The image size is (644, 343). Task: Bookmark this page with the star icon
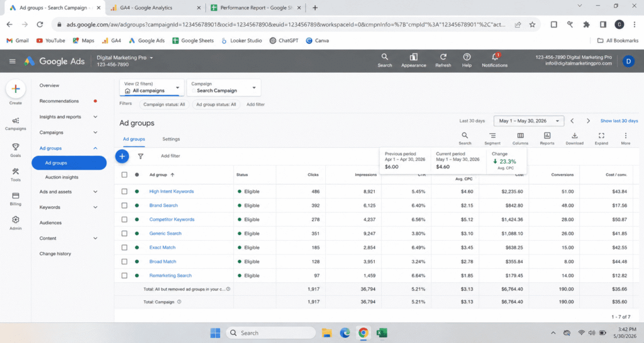pyautogui.click(x=532, y=24)
